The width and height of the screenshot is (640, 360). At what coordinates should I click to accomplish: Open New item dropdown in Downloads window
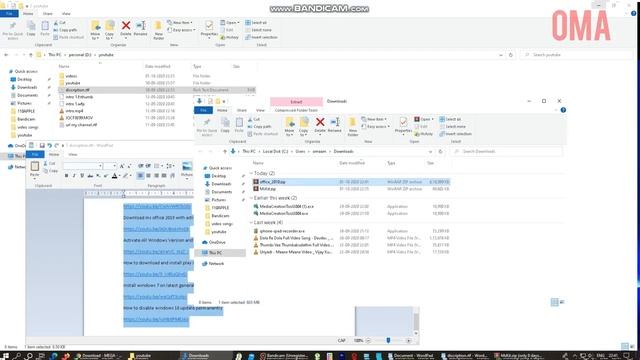374,119
